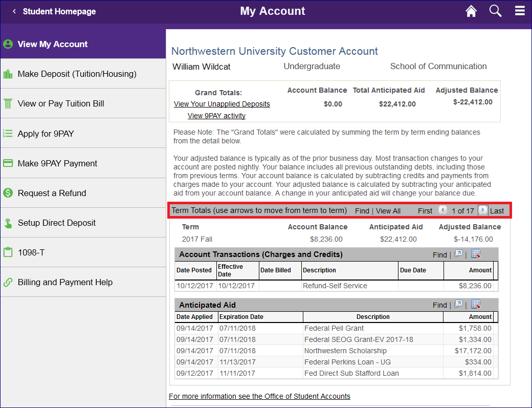Click the $1,814.00 Stafford Loan amount
532x408 pixels.
[x=475, y=373]
